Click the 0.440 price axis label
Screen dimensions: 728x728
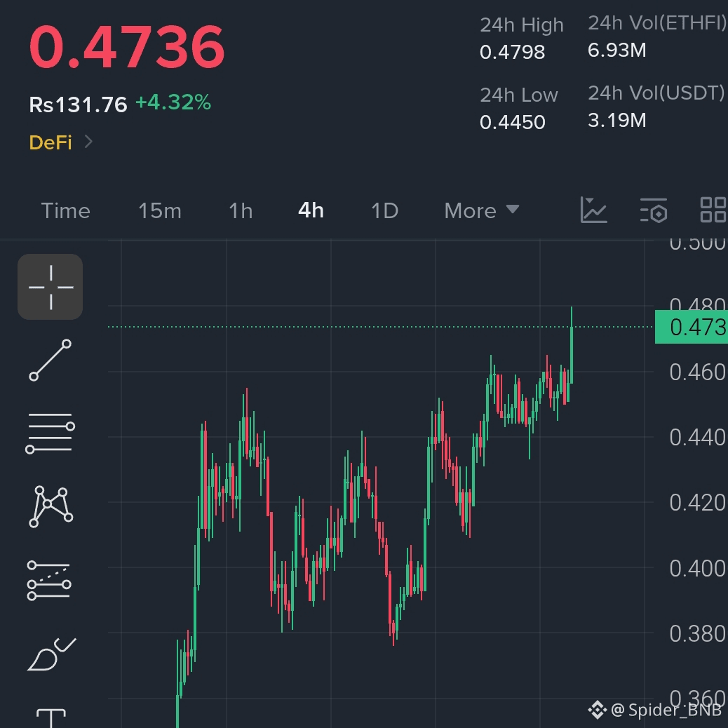click(x=698, y=438)
